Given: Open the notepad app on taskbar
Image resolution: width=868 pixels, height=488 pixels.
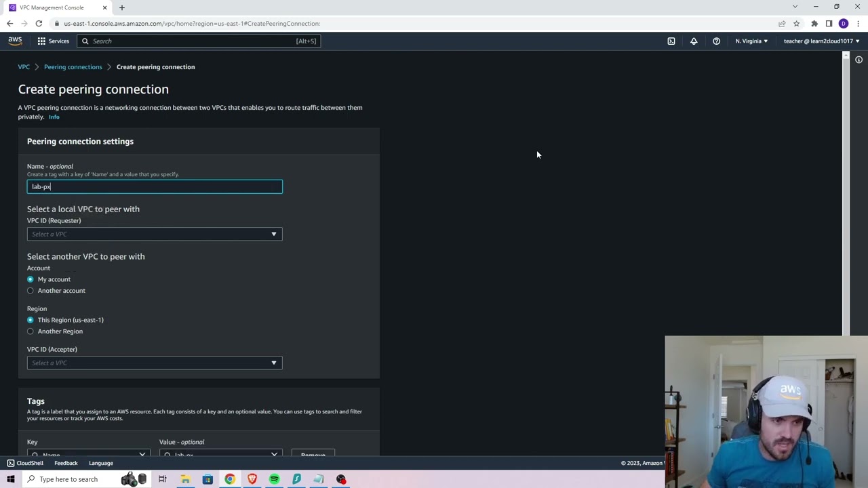Looking at the screenshot, I should (x=319, y=479).
